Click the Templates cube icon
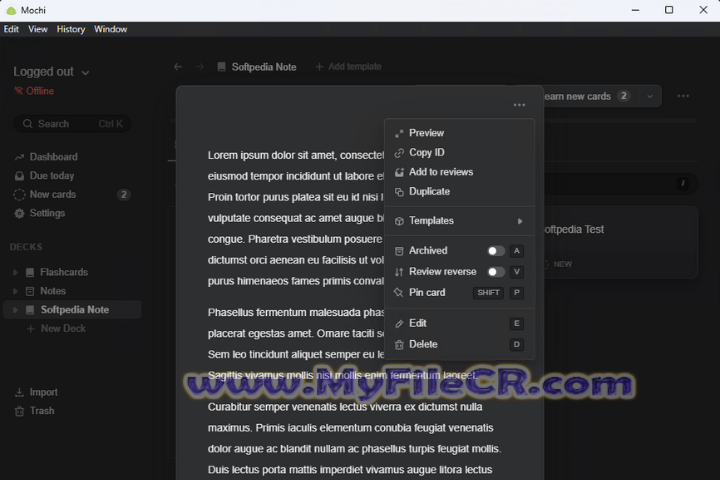This screenshot has height=480, width=720. coord(399,221)
